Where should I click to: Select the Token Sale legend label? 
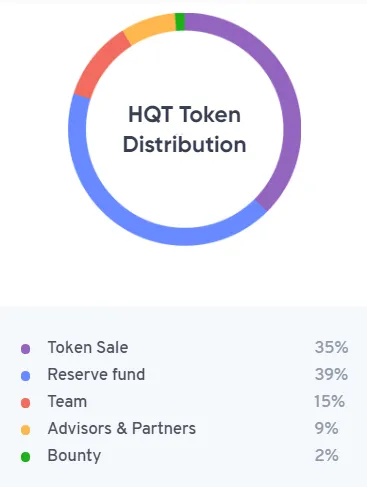click(88, 347)
